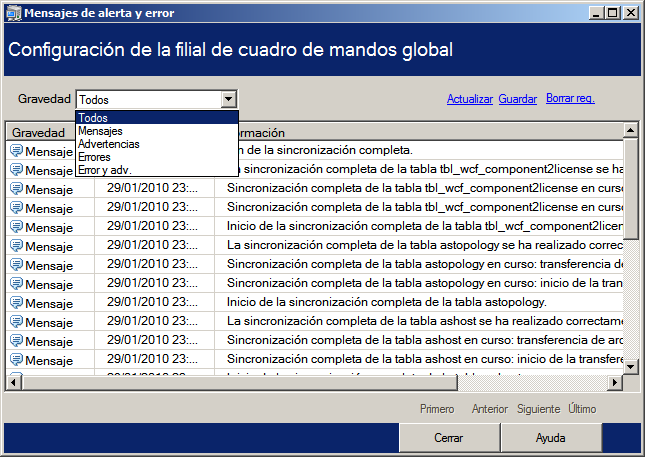Click the vertical scrollbar up arrow
The width and height of the screenshot is (645, 457).
pos(630,131)
